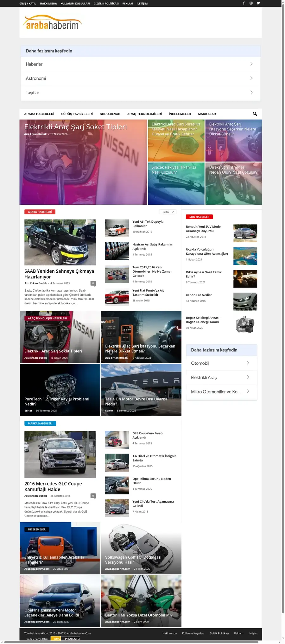Open the GLE Coupe'nin Fiyatı Açıklandı thumbnail
Viewport: 285px width, 644px height.
click(117, 440)
